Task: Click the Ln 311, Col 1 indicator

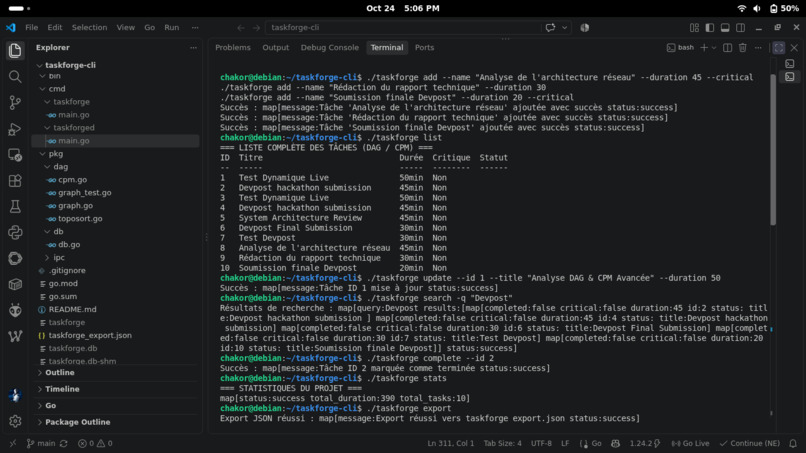Action: 451,443
